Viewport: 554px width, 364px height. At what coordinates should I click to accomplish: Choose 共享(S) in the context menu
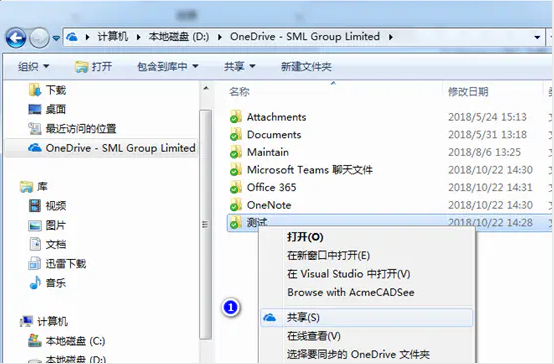366,317
